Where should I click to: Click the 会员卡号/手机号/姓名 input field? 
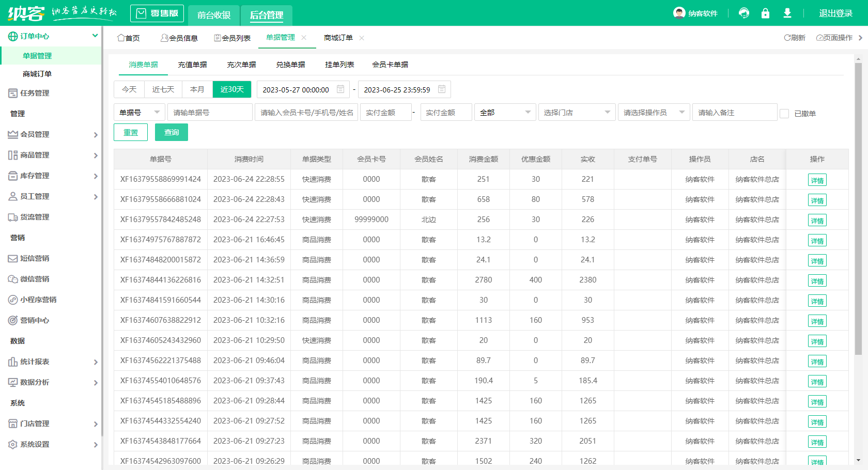[x=307, y=112]
